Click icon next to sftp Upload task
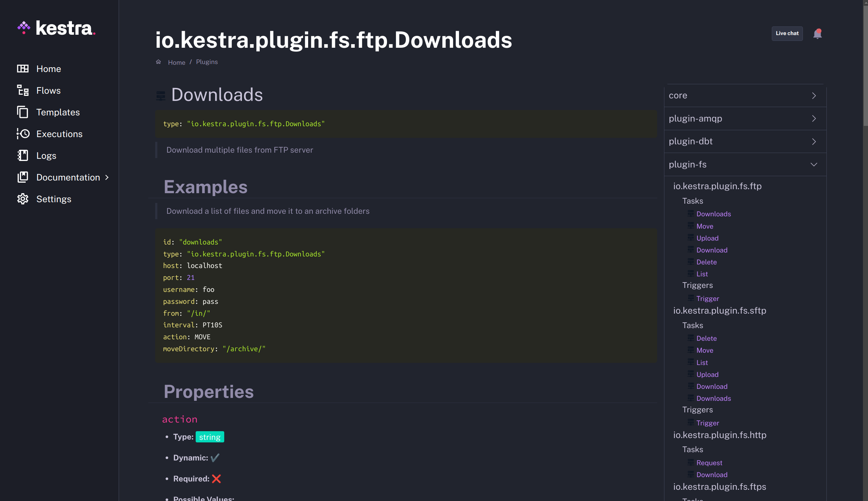The height and width of the screenshot is (501, 868). click(691, 374)
